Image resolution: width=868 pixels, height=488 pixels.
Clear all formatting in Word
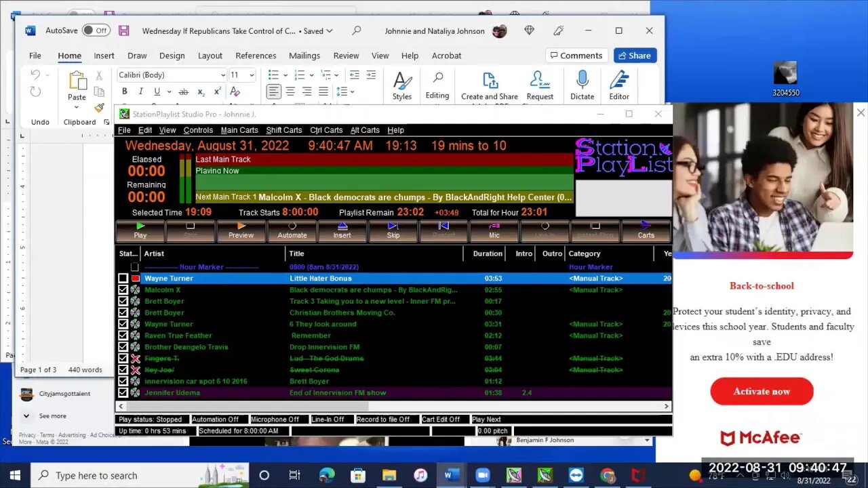235,91
